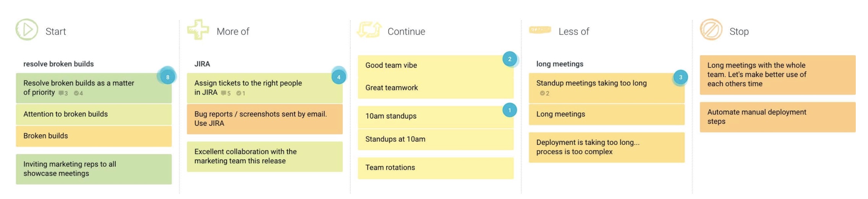Click the Deployment is taking too long card
The height and width of the screenshot is (199, 868).
[606, 147]
